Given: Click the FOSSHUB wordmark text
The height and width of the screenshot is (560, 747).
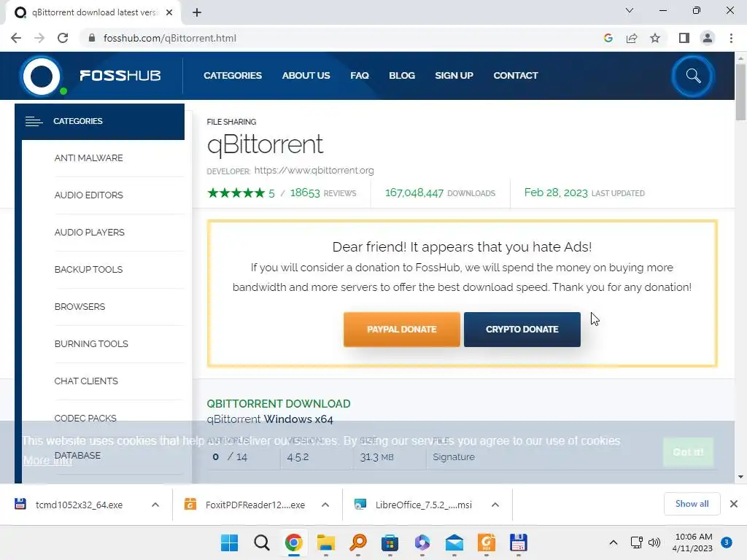Looking at the screenshot, I should (120, 76).
